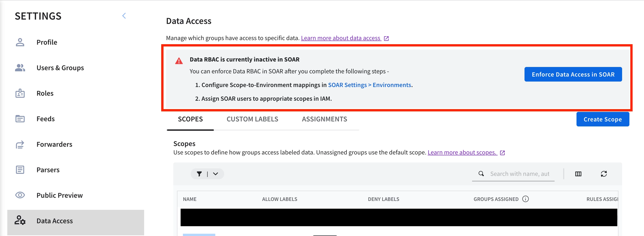
Task: Open Users & Groups settings
Action: [60, 68]
